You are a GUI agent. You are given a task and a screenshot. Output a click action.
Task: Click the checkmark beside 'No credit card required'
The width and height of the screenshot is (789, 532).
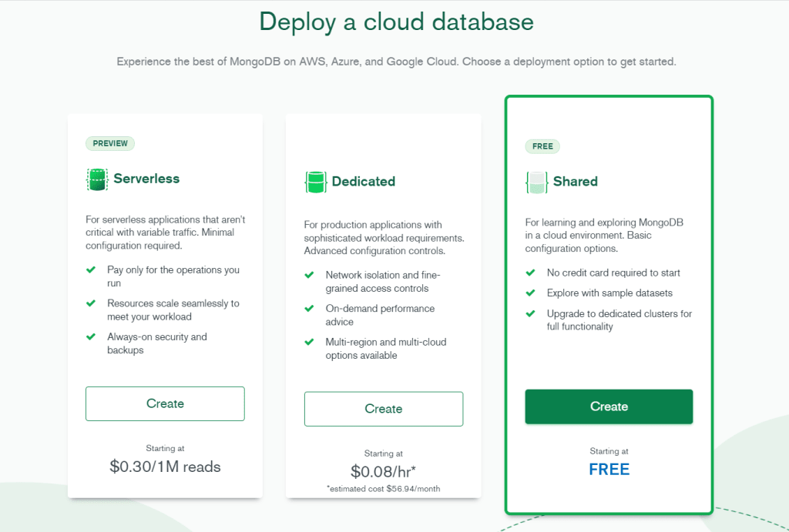(530, 273)
